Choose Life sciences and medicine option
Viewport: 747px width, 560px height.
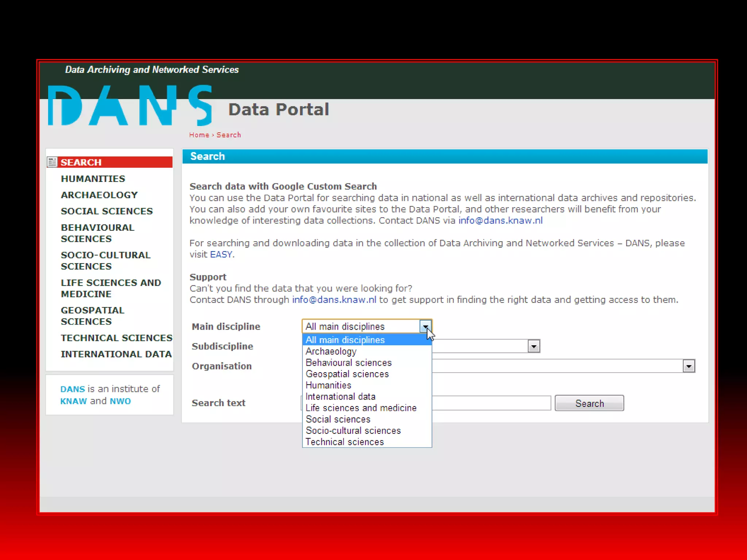click(361, 408)
